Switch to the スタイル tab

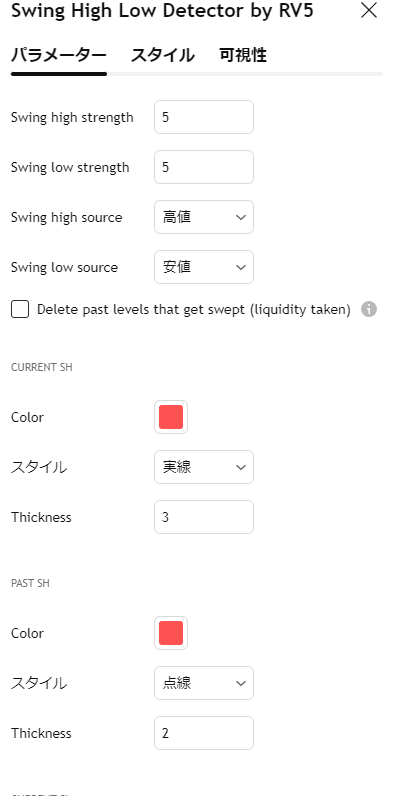tap(162, 55)
